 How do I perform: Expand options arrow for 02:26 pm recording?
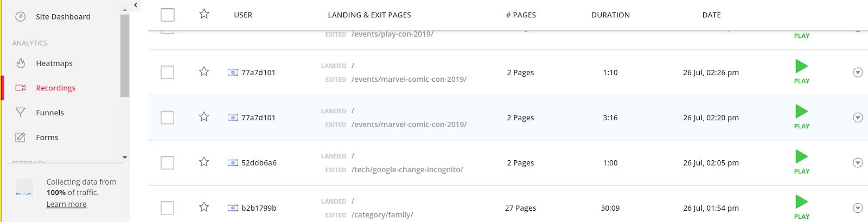[858, 73]
